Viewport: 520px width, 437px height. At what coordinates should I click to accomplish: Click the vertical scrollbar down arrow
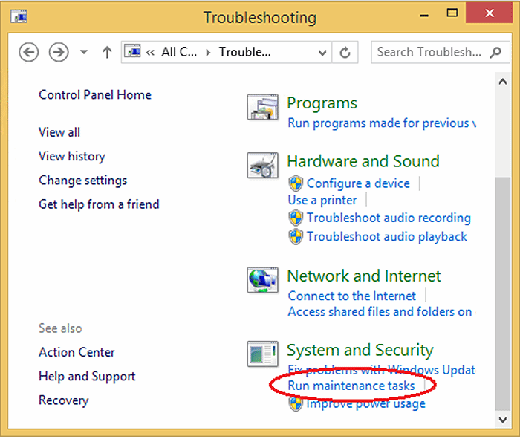[503, 419]
